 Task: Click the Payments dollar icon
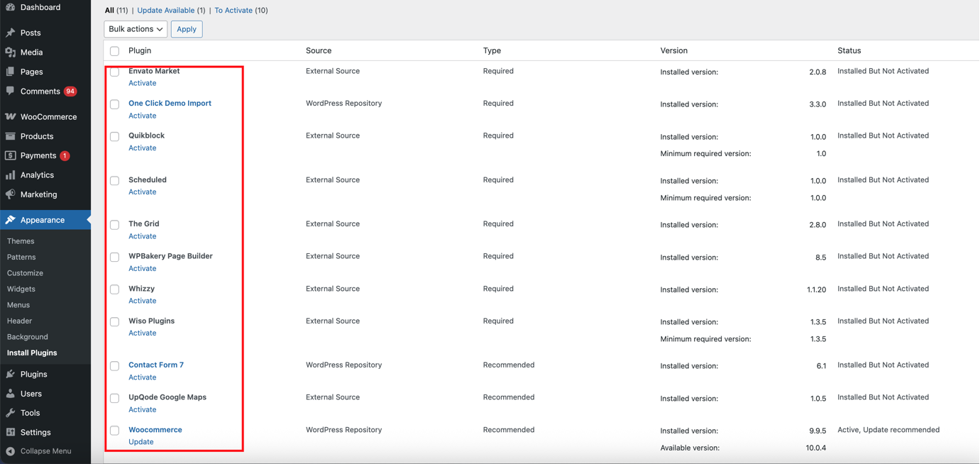(x=11, y=155)
